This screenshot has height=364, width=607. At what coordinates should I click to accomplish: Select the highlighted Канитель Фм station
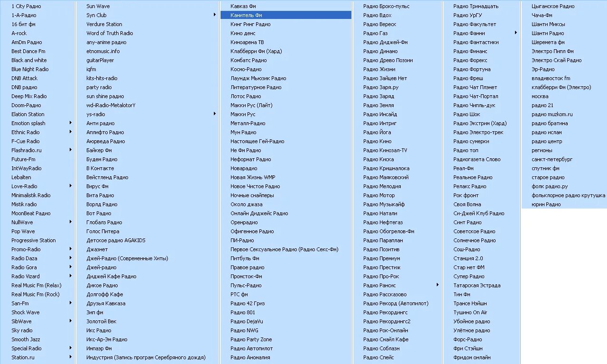[x=285, y=15]
